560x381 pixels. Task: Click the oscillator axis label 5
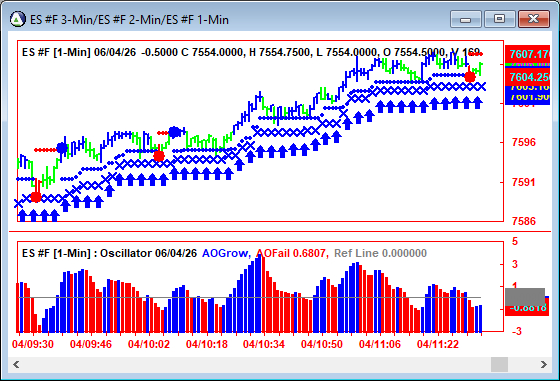pos(515,241)
